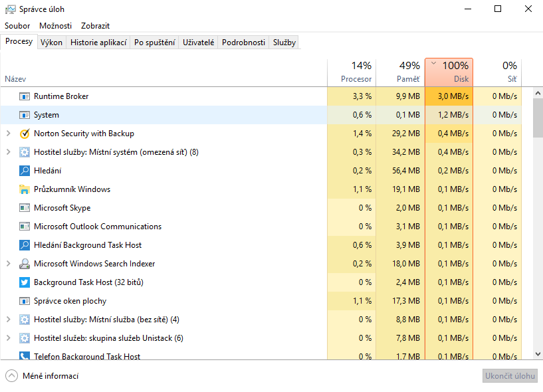The height and width of the screenshot is (392, 543).
Task: Click the Průzkumník Windows folder icon
Action: (25, 189)
